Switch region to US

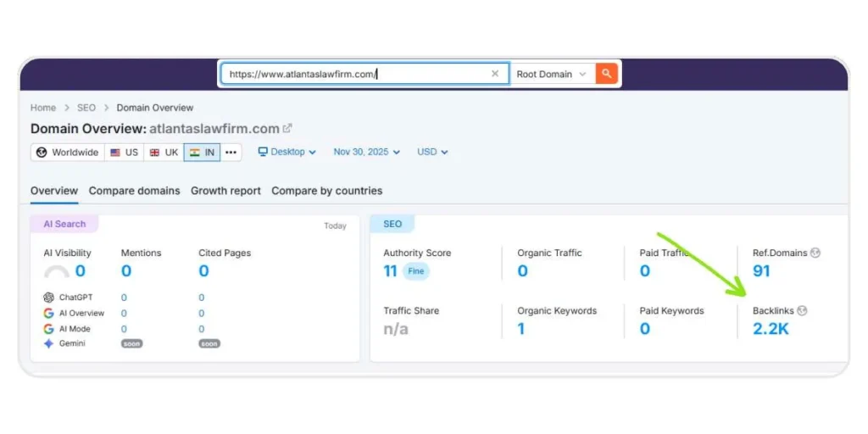[x=124, y=153]
